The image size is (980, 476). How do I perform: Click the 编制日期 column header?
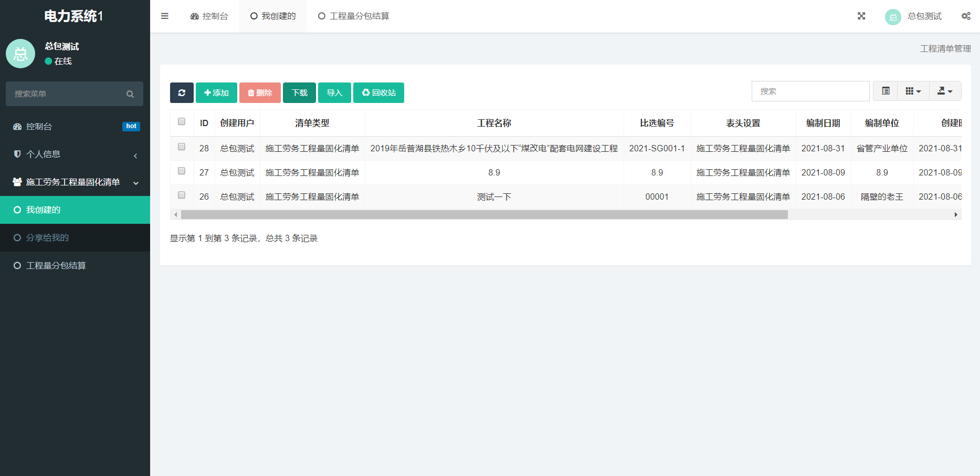823,123
